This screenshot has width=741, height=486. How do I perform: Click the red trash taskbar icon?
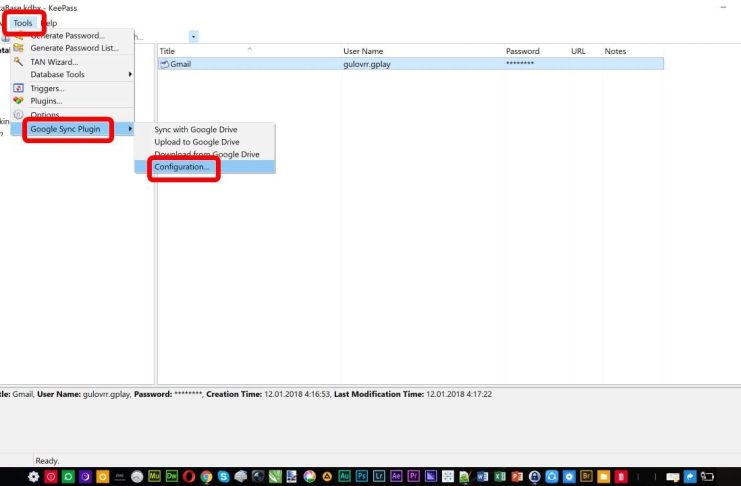click(621, 476)
